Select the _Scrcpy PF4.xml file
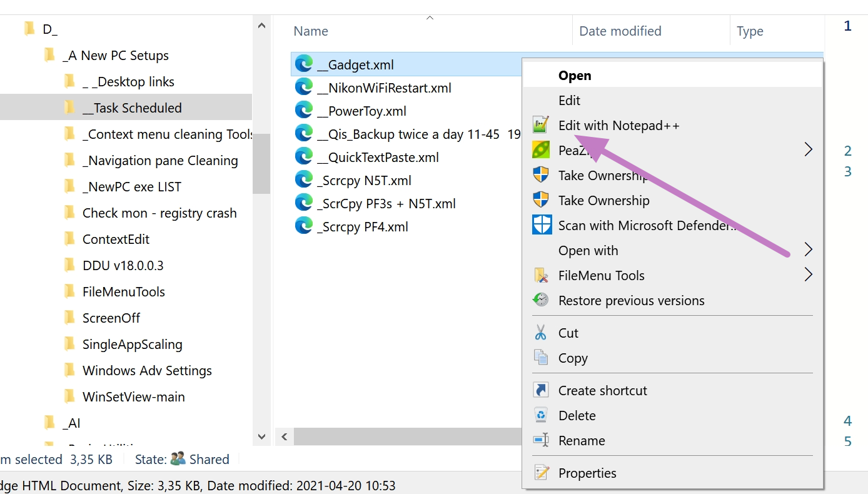 (362, 226)
